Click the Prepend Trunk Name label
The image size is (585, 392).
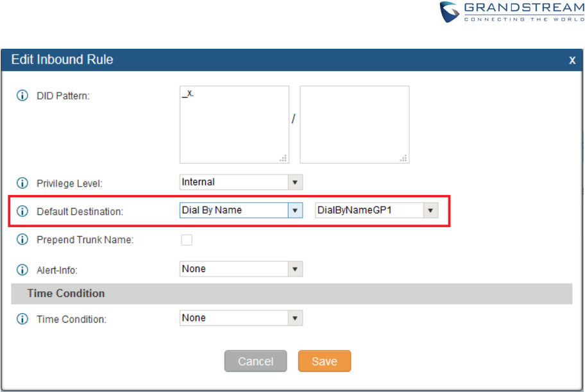click(x=85, y=240)
